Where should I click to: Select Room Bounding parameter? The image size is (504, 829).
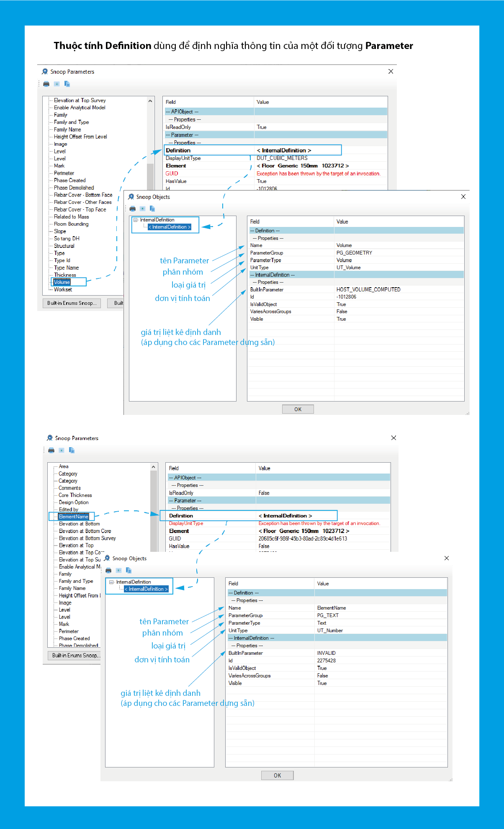[x=71, y=224]
